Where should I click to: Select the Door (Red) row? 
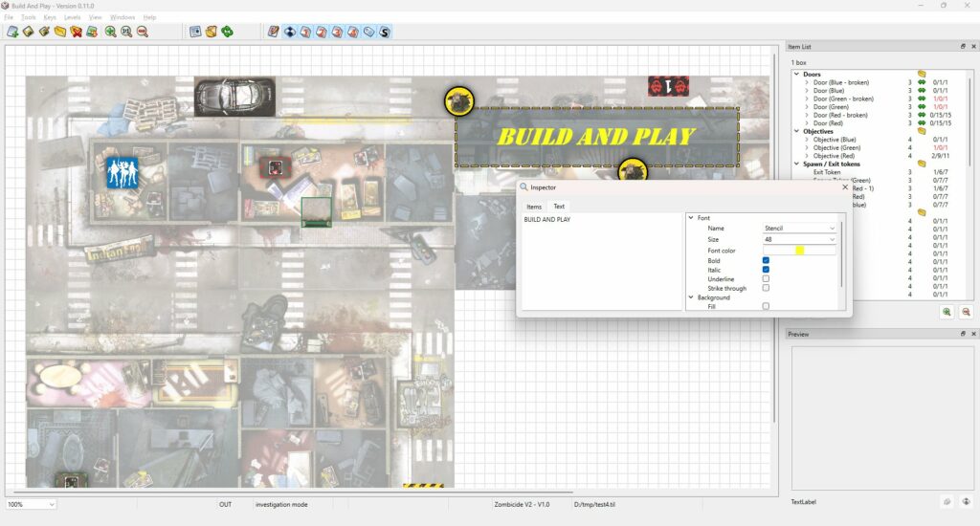[881, 123]
